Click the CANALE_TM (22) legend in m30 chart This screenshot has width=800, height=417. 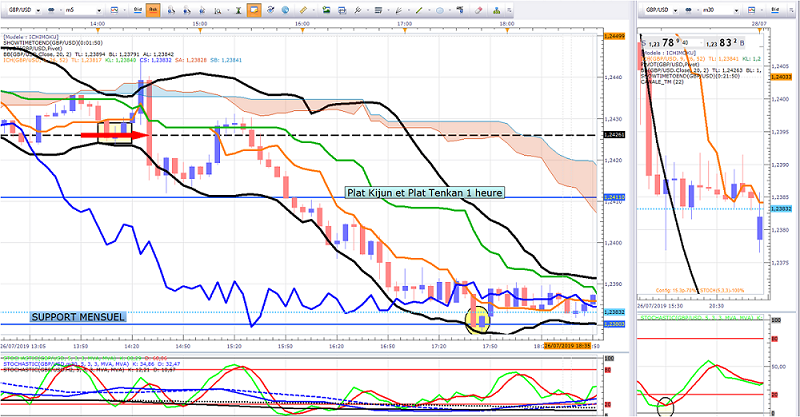[662, 82]
